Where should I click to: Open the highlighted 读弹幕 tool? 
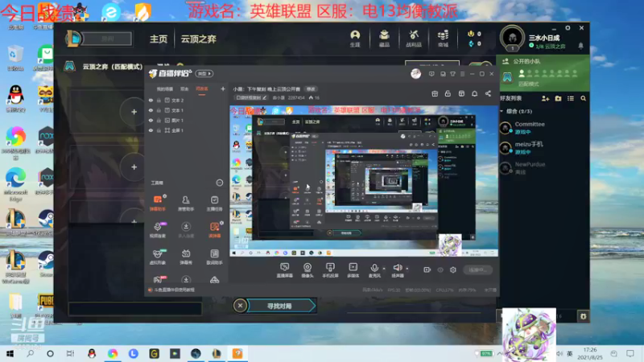[214, 230]
